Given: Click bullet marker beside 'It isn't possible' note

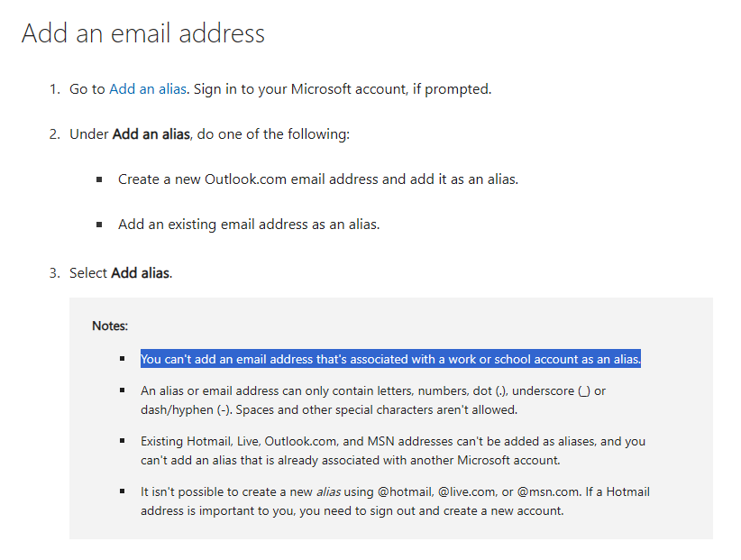Looking at the screenshot, I should [123, 491].
